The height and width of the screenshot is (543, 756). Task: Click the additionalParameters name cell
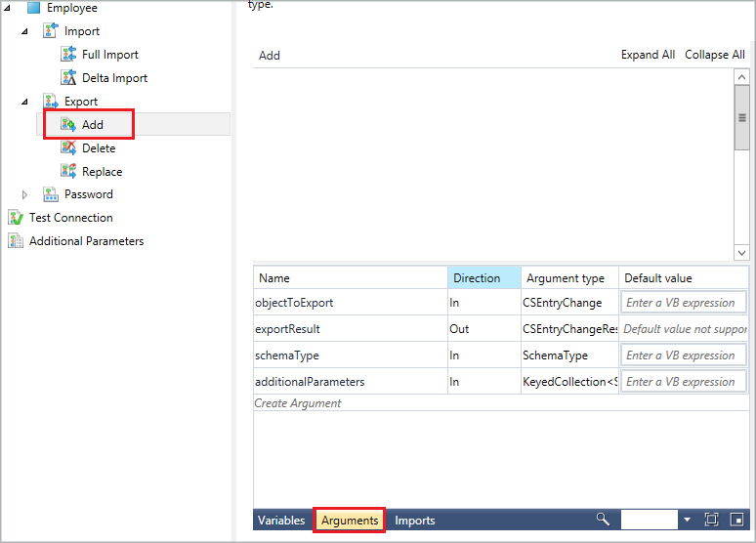pos(351,382)
